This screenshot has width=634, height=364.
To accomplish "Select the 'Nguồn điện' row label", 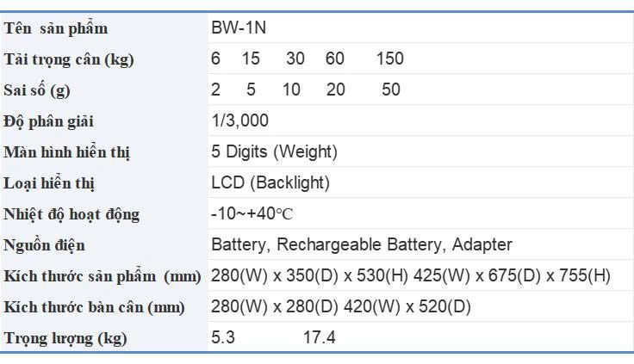I will [x=45, y=245].
